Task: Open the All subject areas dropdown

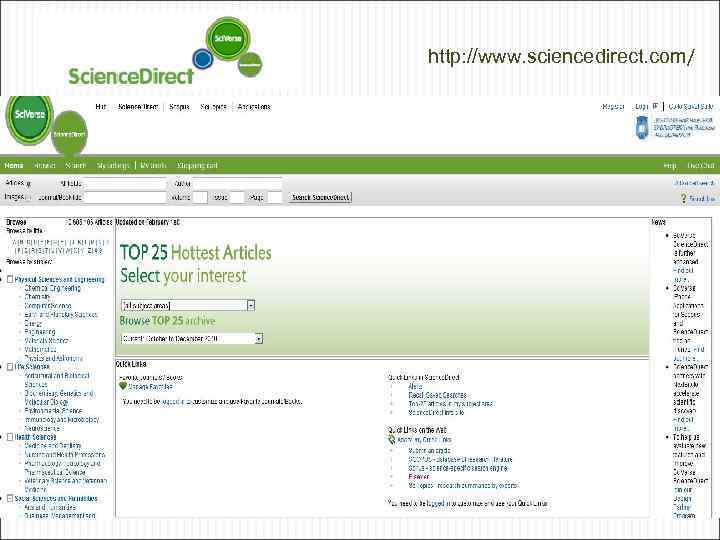Action: 188,305
